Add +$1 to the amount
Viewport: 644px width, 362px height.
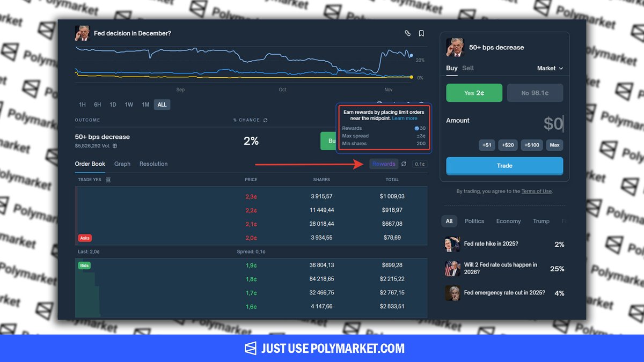[487, 145]
